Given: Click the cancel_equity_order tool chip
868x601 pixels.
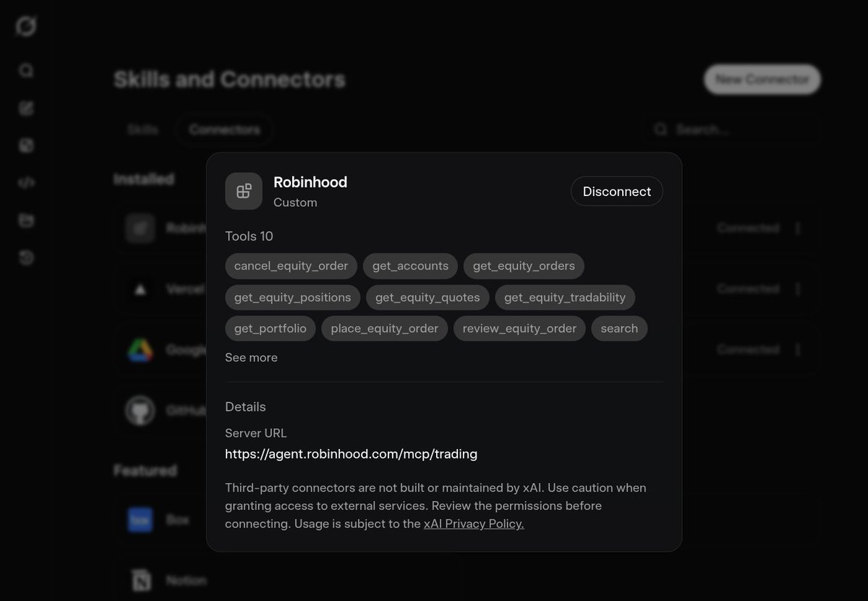Looking at the screenshot, I should pos(292,265).
